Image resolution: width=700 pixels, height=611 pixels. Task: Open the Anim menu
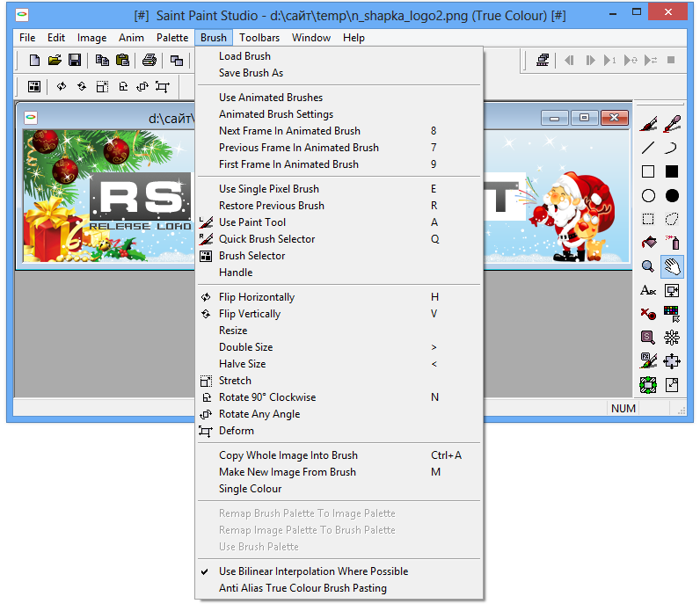click(131, 38)
